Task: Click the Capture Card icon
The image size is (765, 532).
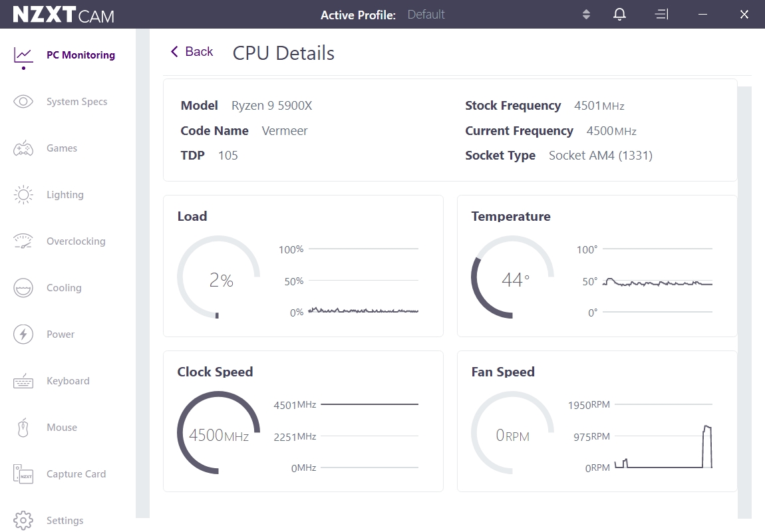Action: (x=23, y=474)
